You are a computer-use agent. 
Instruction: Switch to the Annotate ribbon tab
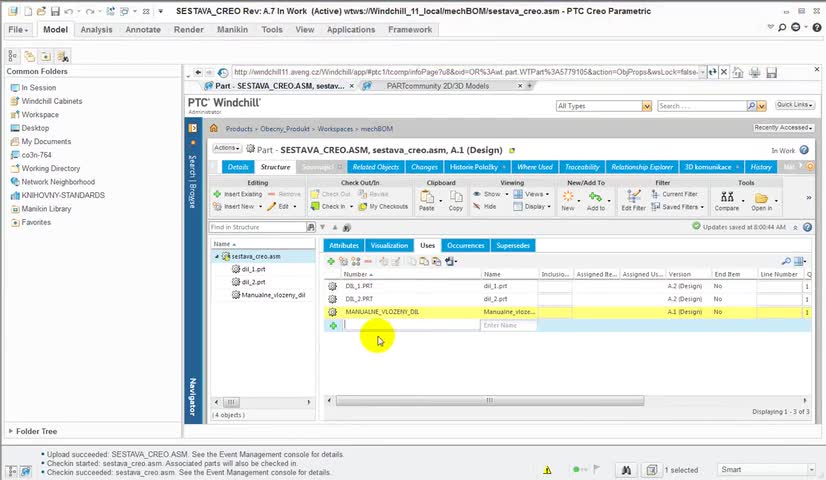pos(143,30)
